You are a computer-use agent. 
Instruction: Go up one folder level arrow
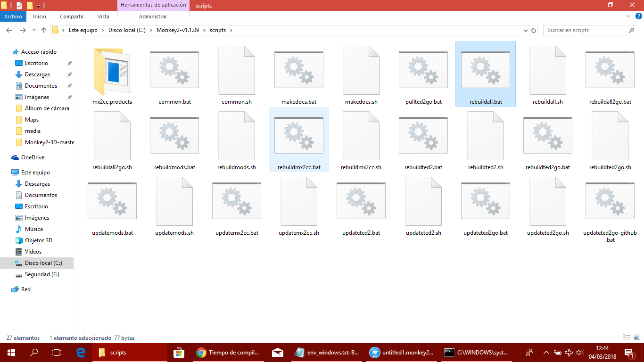pos(44,30)
